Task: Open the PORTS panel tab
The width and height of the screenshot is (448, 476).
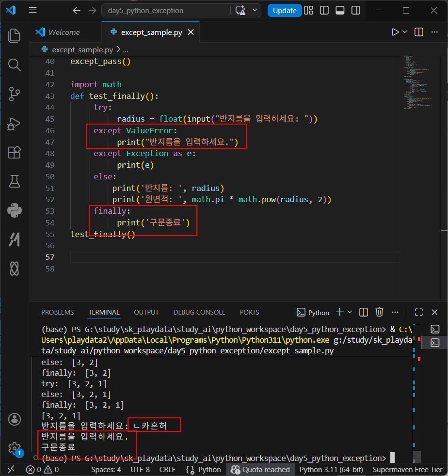Action: pos(249,312)
